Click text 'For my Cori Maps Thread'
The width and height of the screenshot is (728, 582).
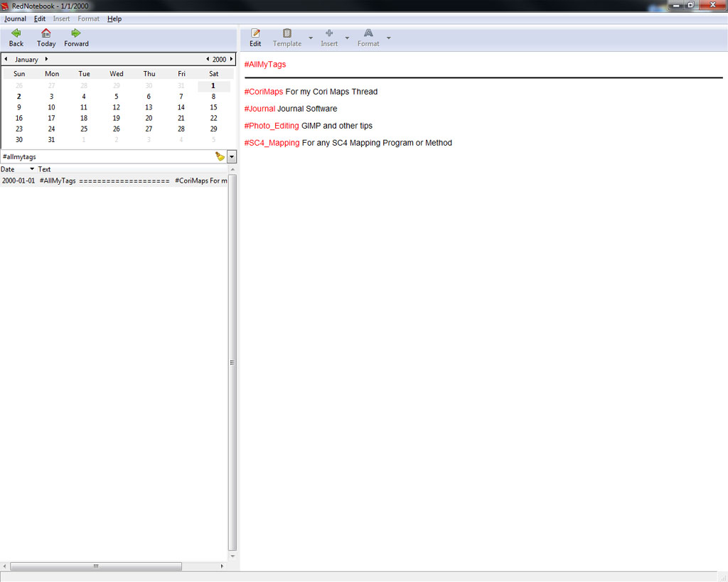coord(331,92)
